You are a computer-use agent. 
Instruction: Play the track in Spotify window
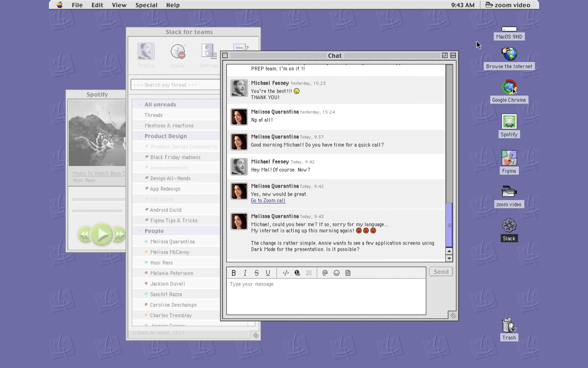click(x=102, y=235)
